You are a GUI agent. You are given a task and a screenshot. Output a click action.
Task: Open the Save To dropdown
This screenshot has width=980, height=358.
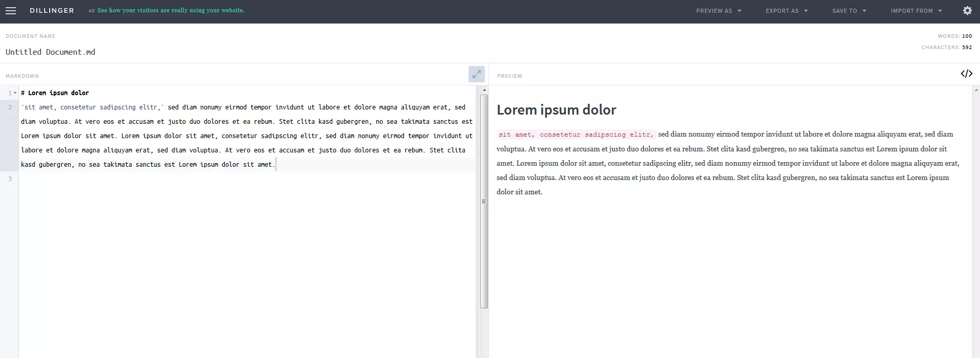coord(849,11)
